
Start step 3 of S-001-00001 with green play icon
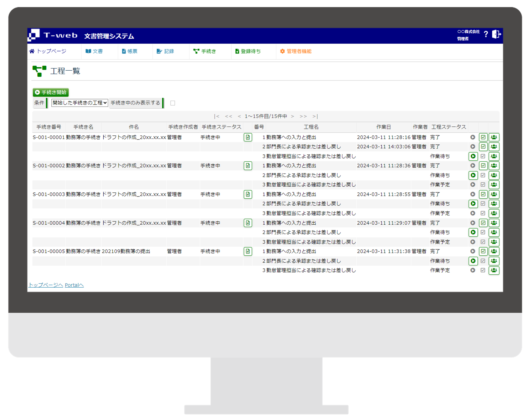(473, 156)
